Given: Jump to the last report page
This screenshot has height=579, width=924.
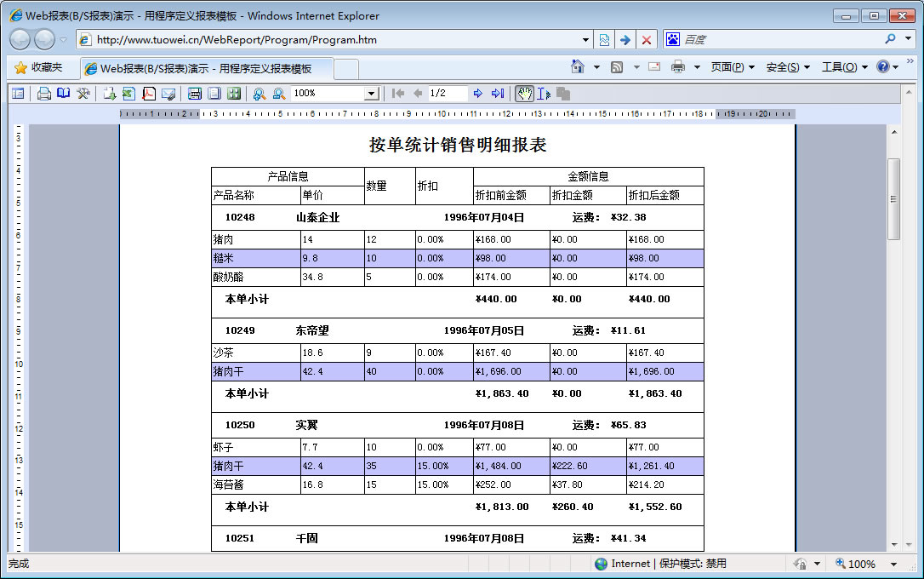Looking at the screenshot, I should (x=498, y=94).
